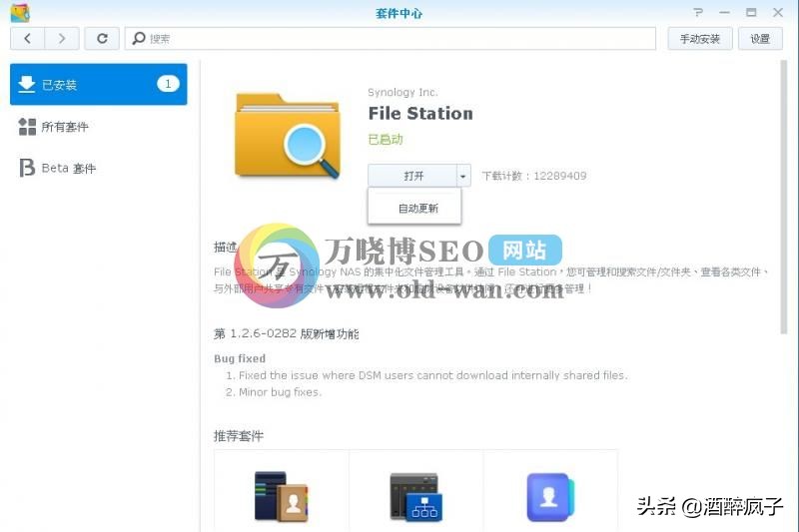
Task: Open help with the question mark button
Action: (697, 12)
